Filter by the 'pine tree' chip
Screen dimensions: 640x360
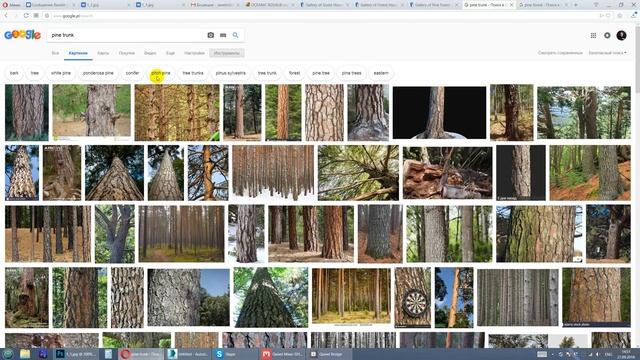[x=321, y=73]
